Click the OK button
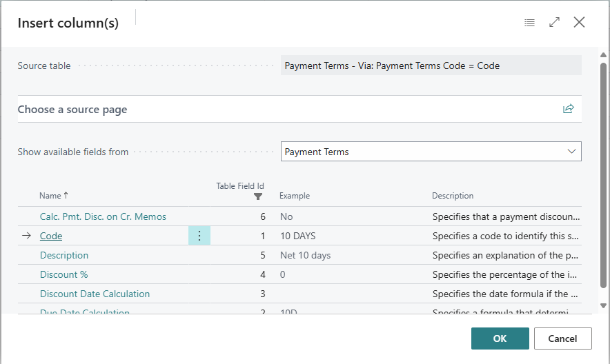Image resolution: width=610 pixels, height=364 pixels. [x=500, y=338]
